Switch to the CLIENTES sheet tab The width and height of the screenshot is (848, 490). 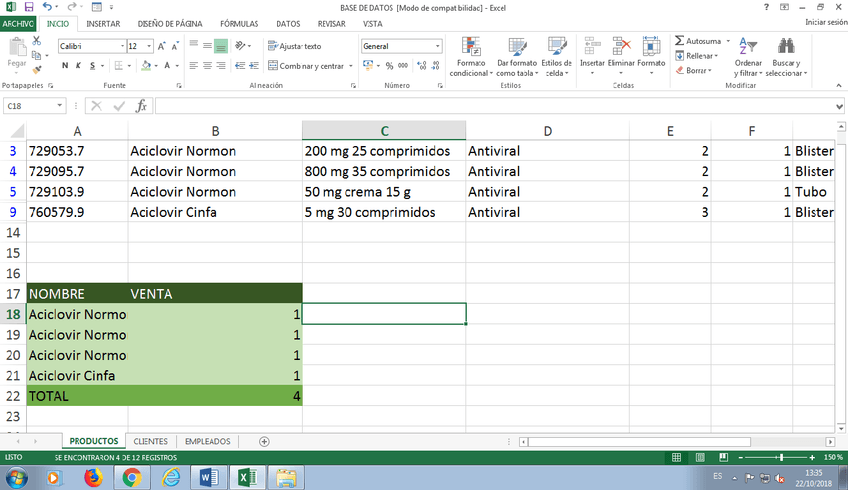(x=151, y=441)
